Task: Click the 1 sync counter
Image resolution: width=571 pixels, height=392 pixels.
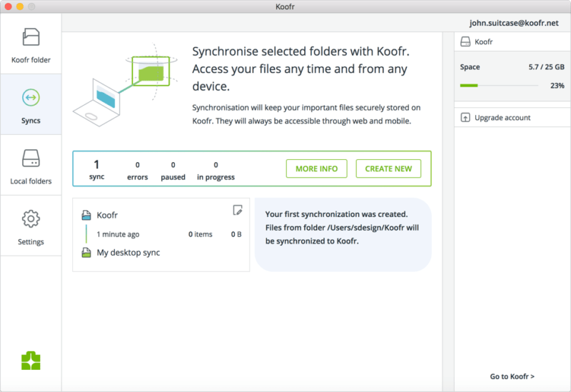Action: pos(96,169)
